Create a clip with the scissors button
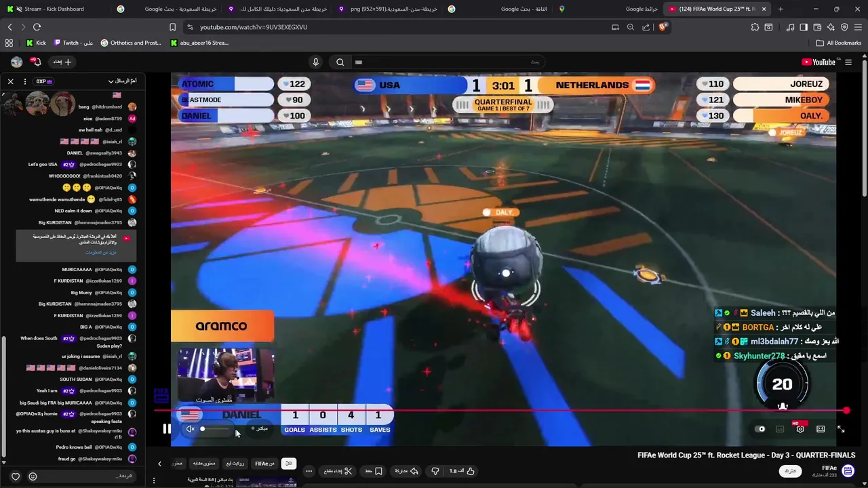This screenshot has width=868, height=488. (x=338, y=471)
